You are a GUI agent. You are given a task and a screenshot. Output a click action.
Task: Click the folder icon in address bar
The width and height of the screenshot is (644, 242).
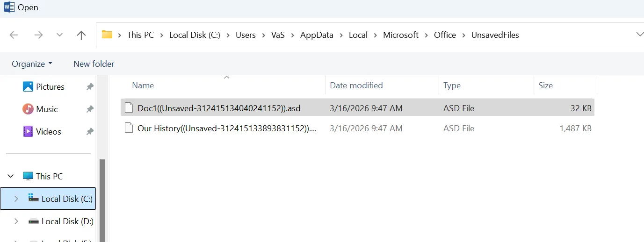click(107, 35)
